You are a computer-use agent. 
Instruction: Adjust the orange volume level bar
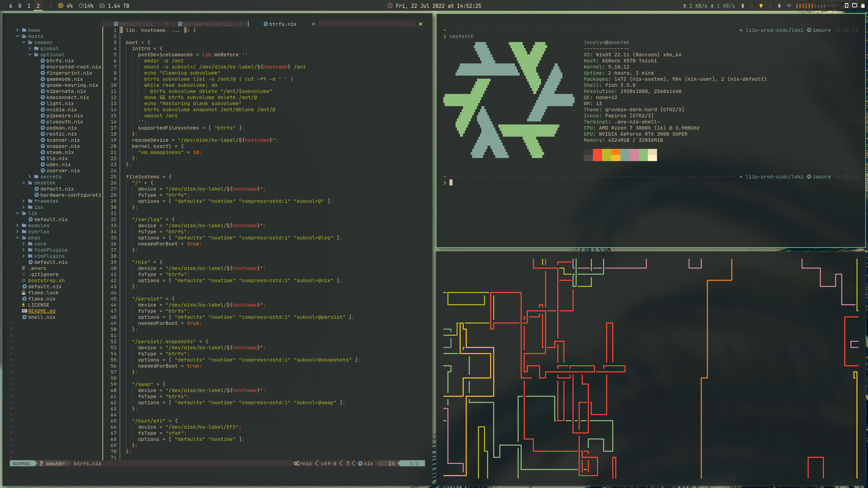pyautogui.click(x=810, y=6)
